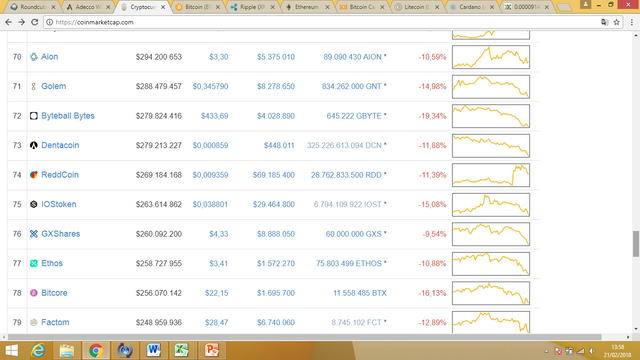Open Chrome three-dot menu
Viewport: 640px width, 360px height.
coord(632,22)
